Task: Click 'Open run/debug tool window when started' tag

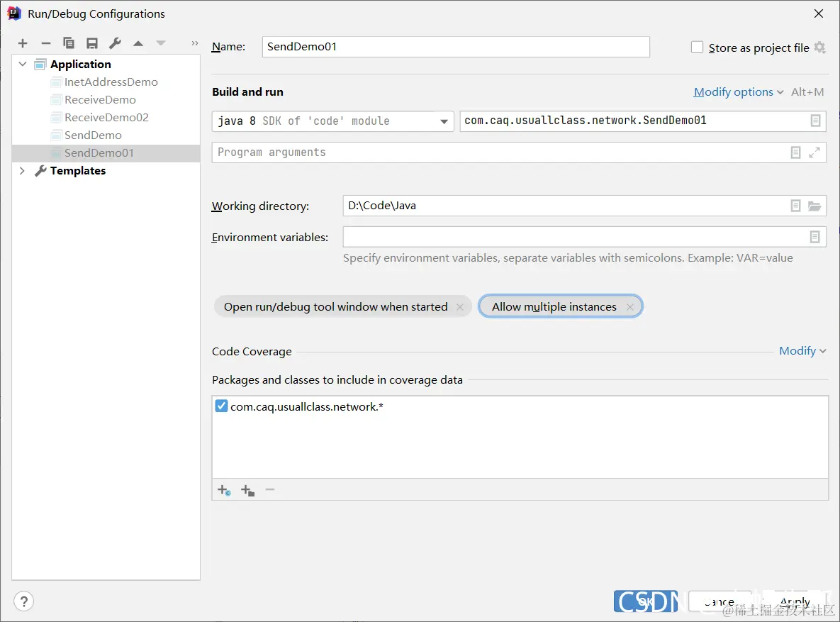Action: (x=336, y=306)
